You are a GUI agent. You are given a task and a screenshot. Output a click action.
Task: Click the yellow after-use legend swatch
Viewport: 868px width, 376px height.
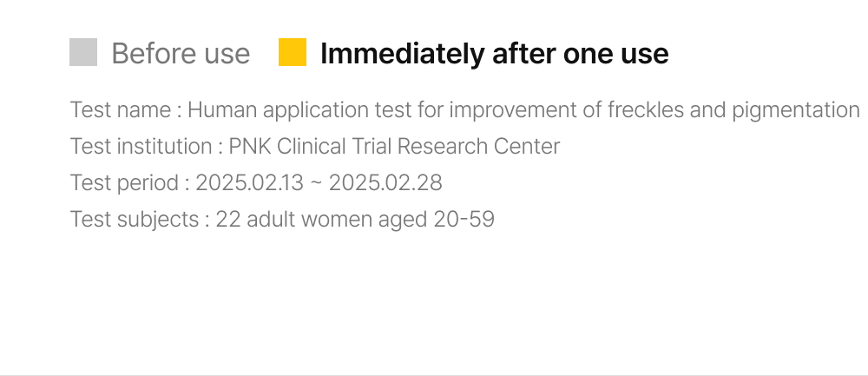click(x=293, y=53)
